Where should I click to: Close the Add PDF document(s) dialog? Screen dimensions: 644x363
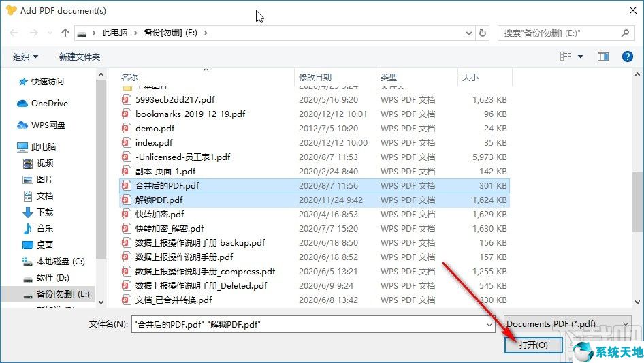633,10
